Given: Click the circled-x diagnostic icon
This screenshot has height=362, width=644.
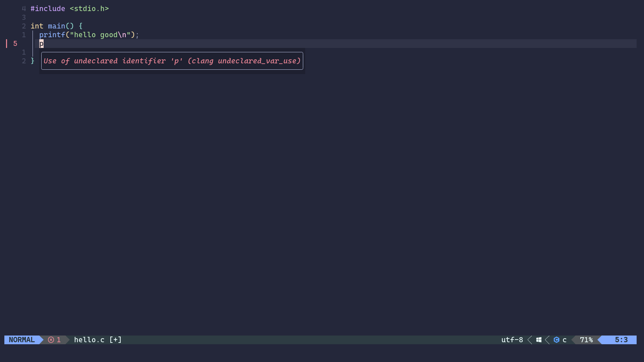Looking at the screenshot, I should pos(51,340).
